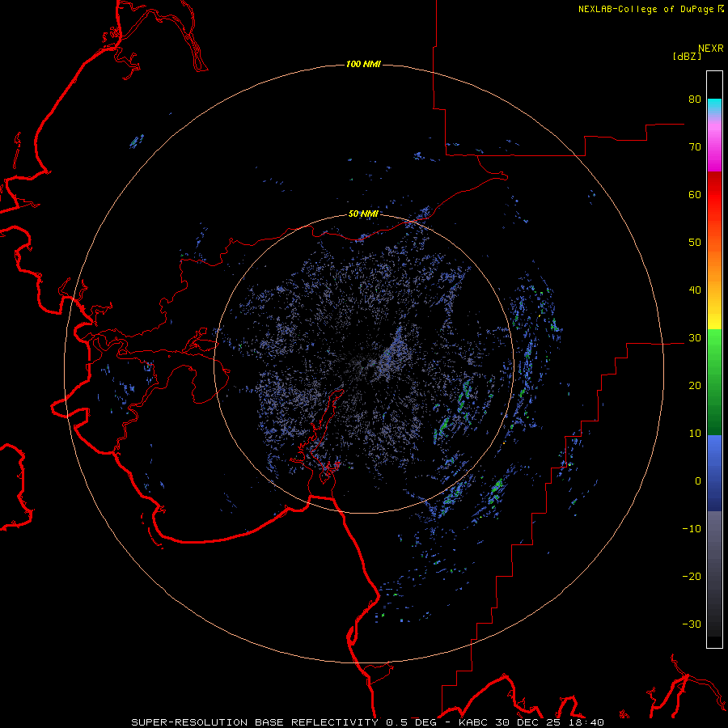
Task: Click the 10 dBZ scale value
Action: (x=695, y=434)
